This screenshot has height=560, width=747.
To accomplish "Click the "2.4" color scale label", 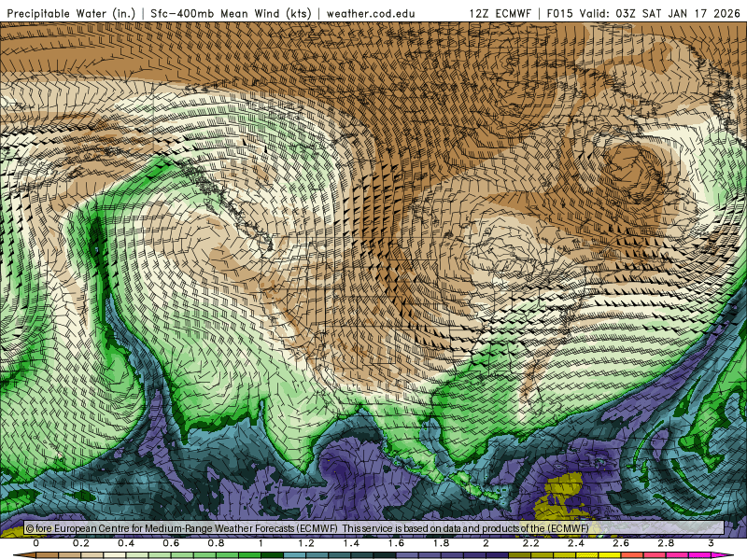I will click(576, 543).
